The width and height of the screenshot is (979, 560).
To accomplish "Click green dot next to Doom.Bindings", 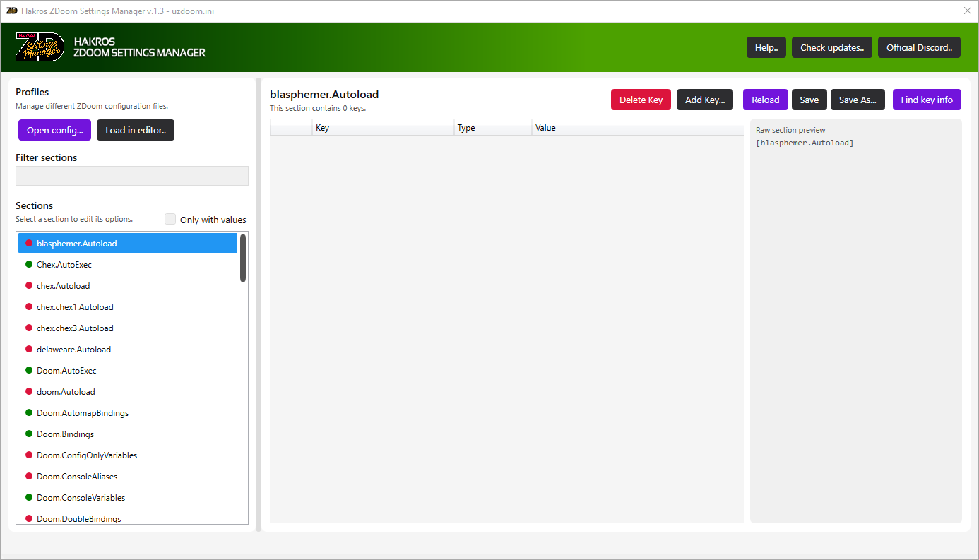I will (29, 434).
